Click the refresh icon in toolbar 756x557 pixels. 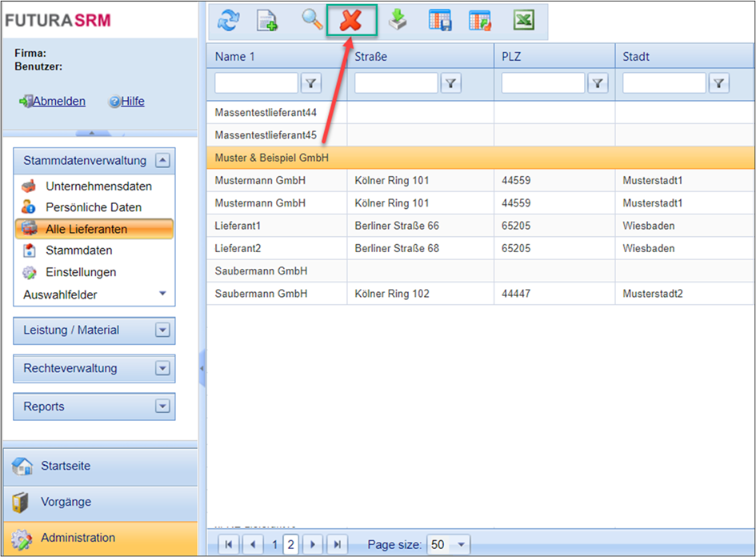click(228, 21)
